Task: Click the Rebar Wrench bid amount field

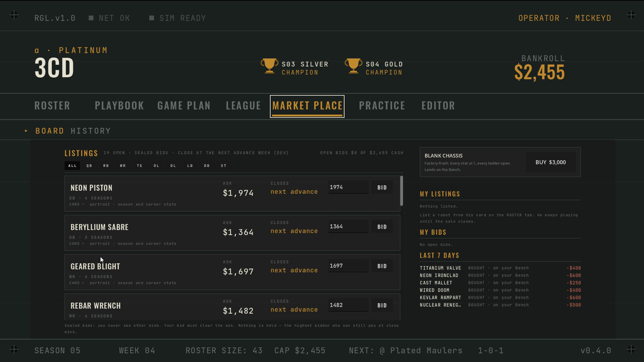Action: 348,305
